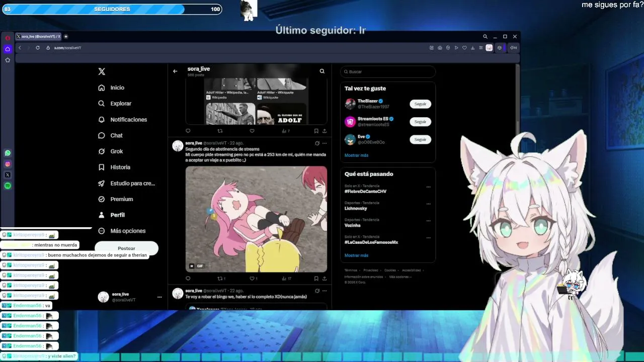The height and width of the screenshot is (362, 644).
Task: Open Términos footer link
Action: coord(351,270)
